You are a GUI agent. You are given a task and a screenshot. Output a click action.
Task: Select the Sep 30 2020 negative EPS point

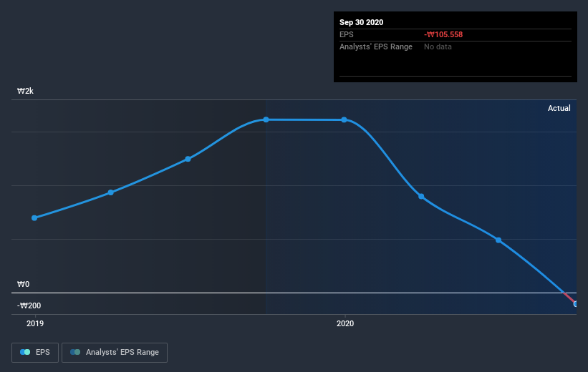575,304
